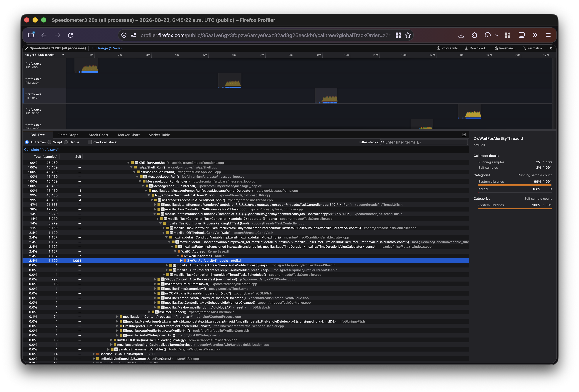Click the Download… button
Viewport: 579px width, 392px height.
[x=476, y=48]
